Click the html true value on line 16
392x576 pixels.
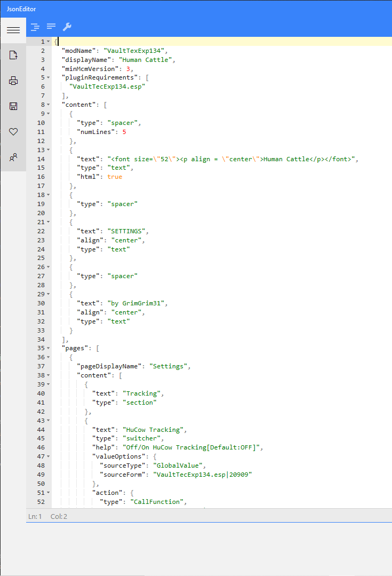pos(115,177)
